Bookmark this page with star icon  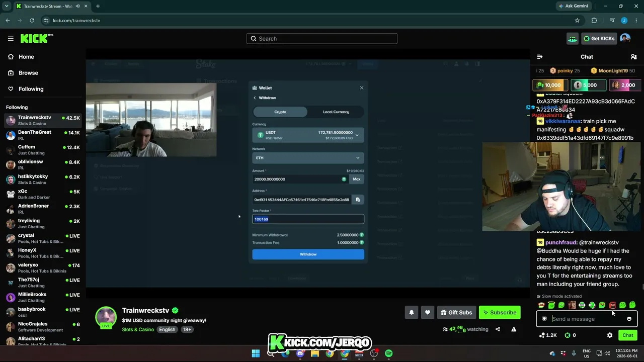(577, 21)
